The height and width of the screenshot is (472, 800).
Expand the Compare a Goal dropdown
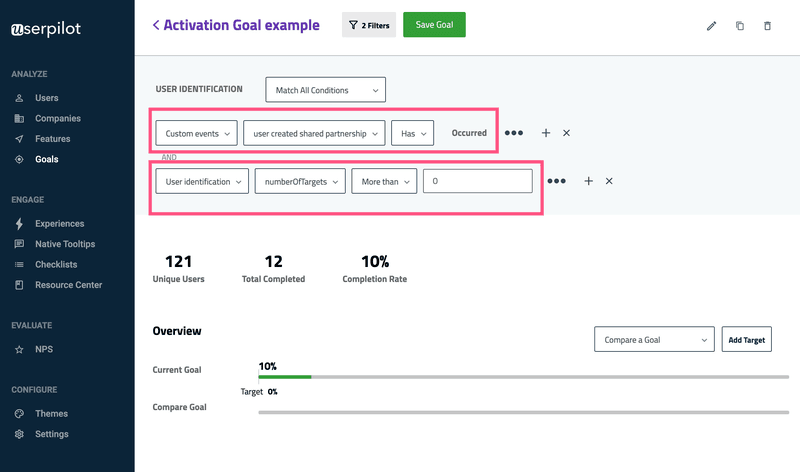tap(654, 340)
